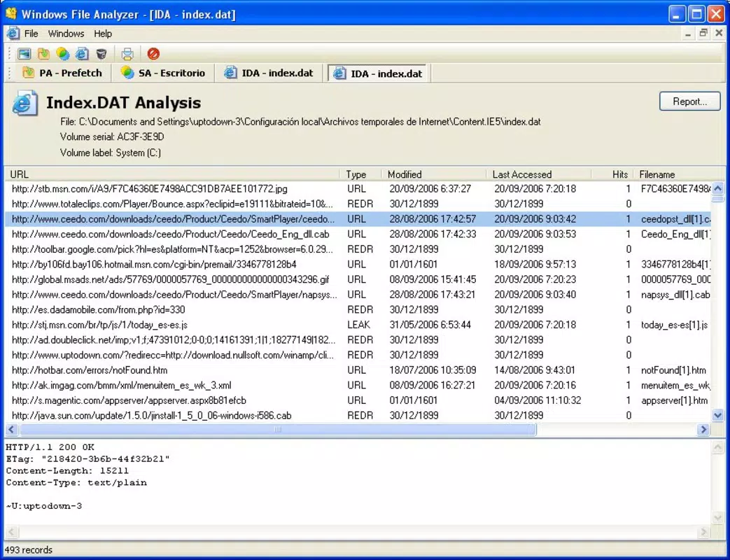This screenshot has width=730, height=560.
Task: Select the by106fd.bay106.hotmail.msn.com row
Action: [x=358, y=265]
